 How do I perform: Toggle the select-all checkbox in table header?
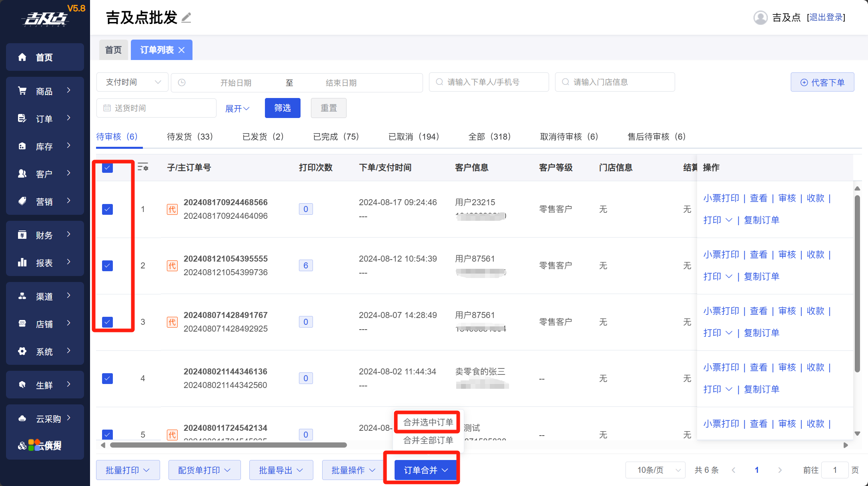click(x=107, y=168)
